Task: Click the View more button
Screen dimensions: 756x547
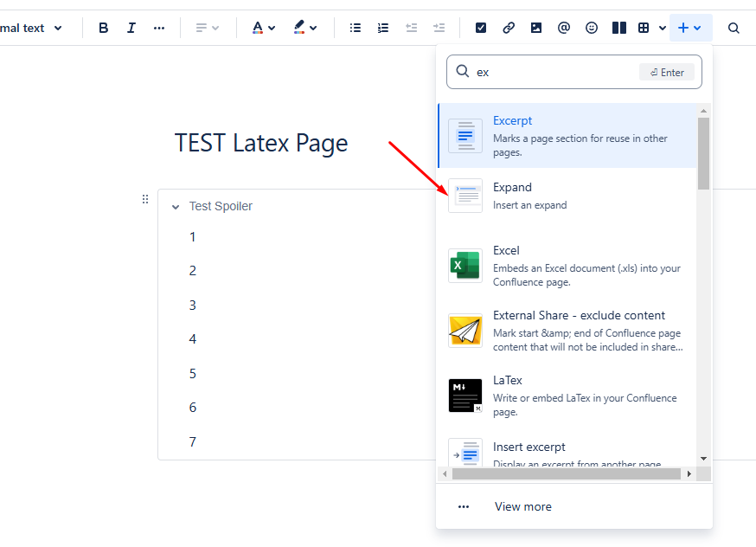Action: pos(522,506)
